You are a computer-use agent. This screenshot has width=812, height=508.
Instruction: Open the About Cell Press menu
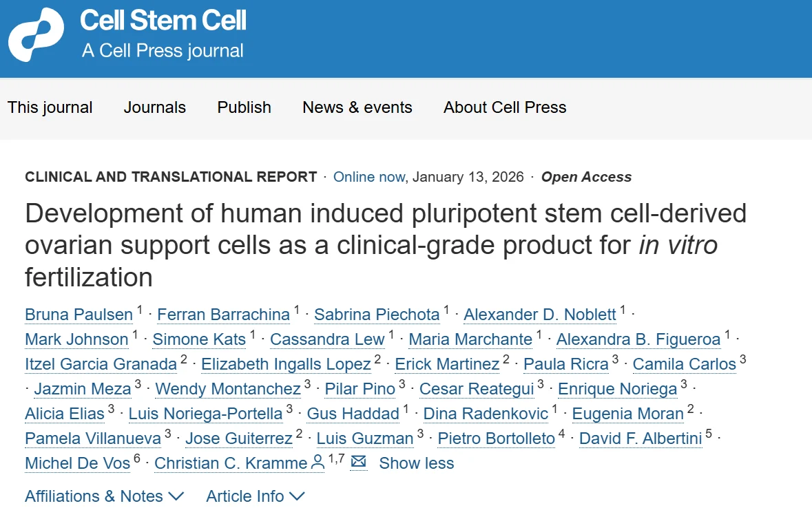[x=505, y=107]
